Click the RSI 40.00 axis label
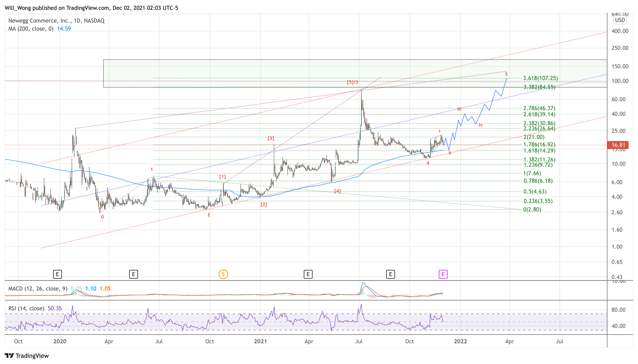This screenshot has width=638, height=364. click(618, 326)
